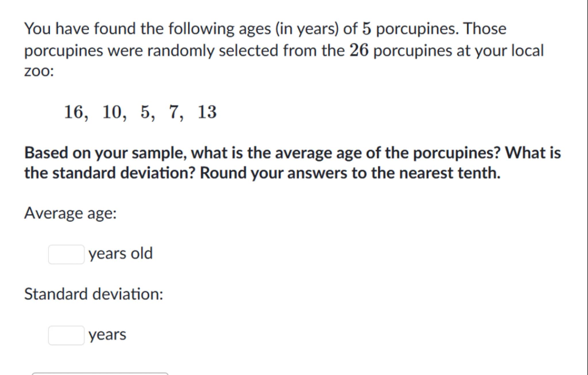Click the number 26 in the problem statement
The image size is (588, 375).
[359, 51]
